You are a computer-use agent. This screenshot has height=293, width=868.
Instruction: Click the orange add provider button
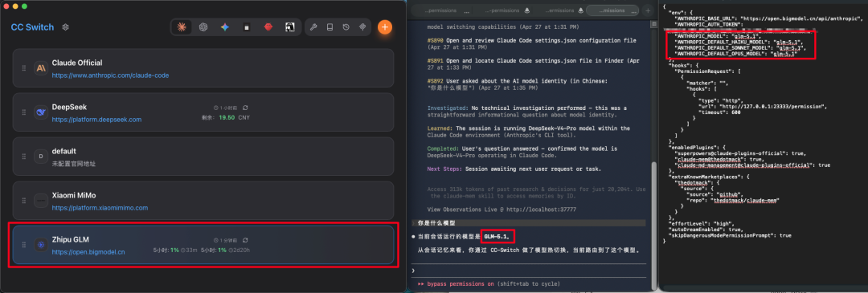385,26
